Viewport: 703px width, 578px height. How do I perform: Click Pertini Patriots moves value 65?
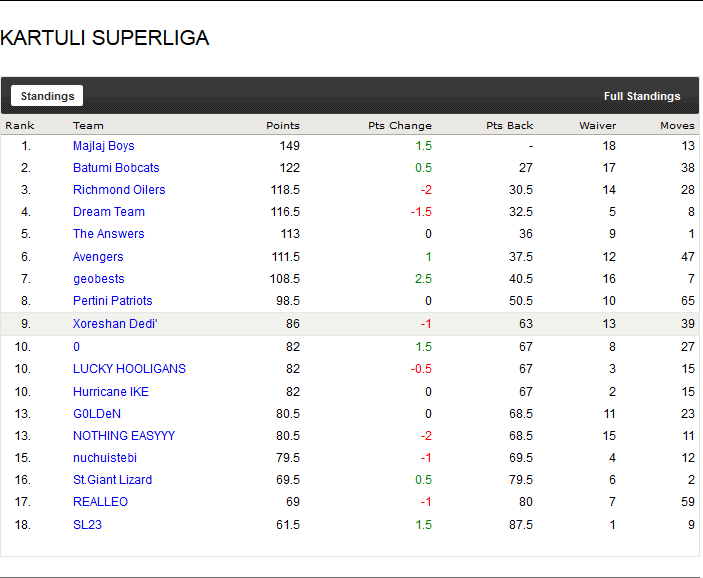688,301
